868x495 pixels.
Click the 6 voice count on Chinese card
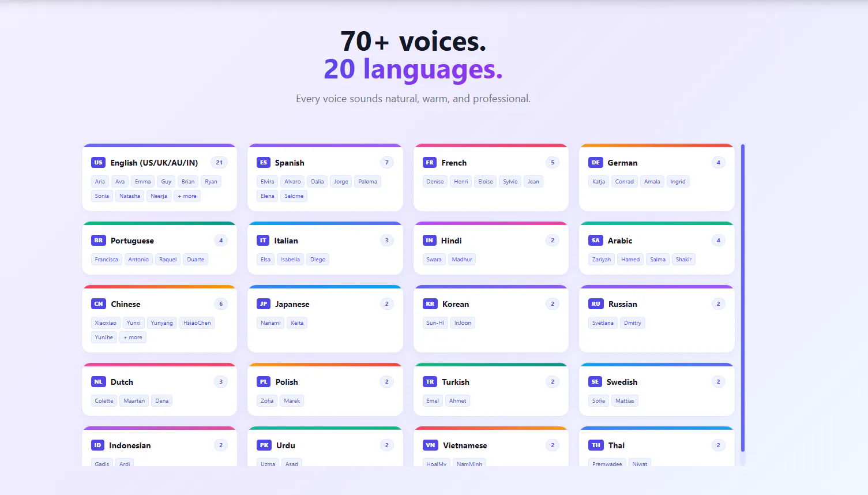point(221,304)
